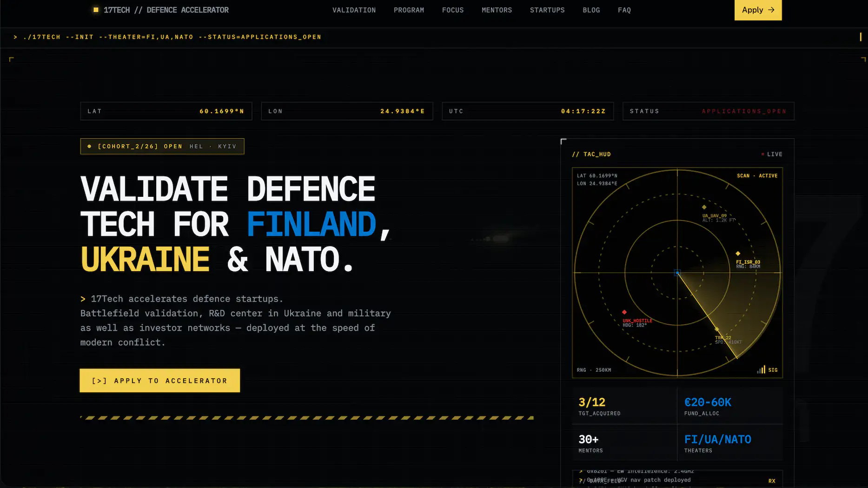Click the COHORT_2/26 OPEN badge
The image size is (868, 488).
coord(162,146)
